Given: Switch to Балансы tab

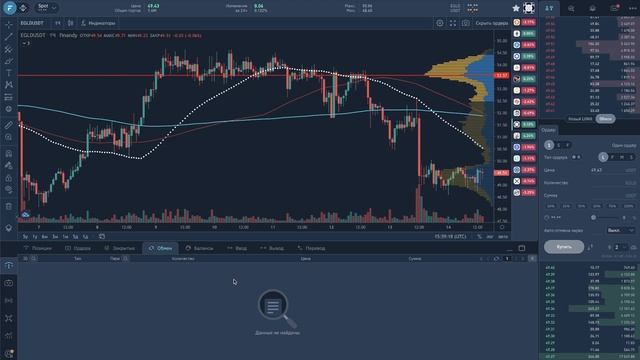Looking at the screenshot, I should [x=199, y=248].
